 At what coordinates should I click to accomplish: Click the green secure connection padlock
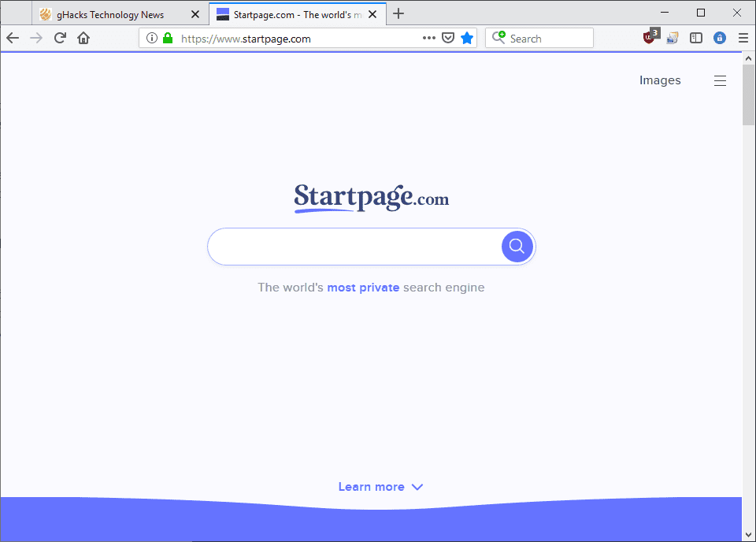pyautogui.click(x=167, y=38)
